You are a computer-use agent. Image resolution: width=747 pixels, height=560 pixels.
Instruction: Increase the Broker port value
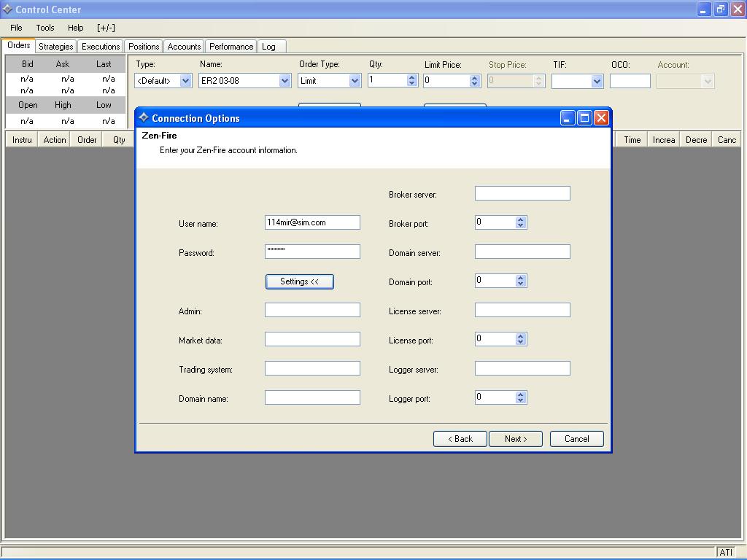pyautogui.click(x=520, y=219)
